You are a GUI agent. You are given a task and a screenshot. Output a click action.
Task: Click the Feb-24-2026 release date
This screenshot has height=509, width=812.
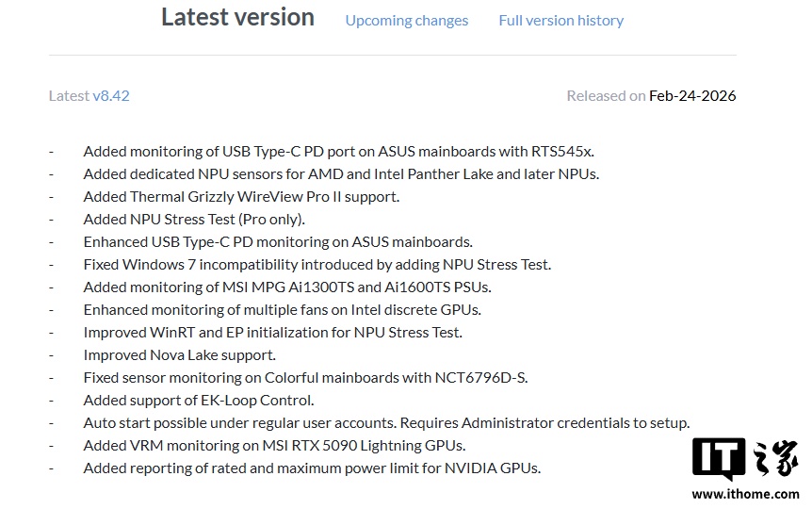(692, 95)
